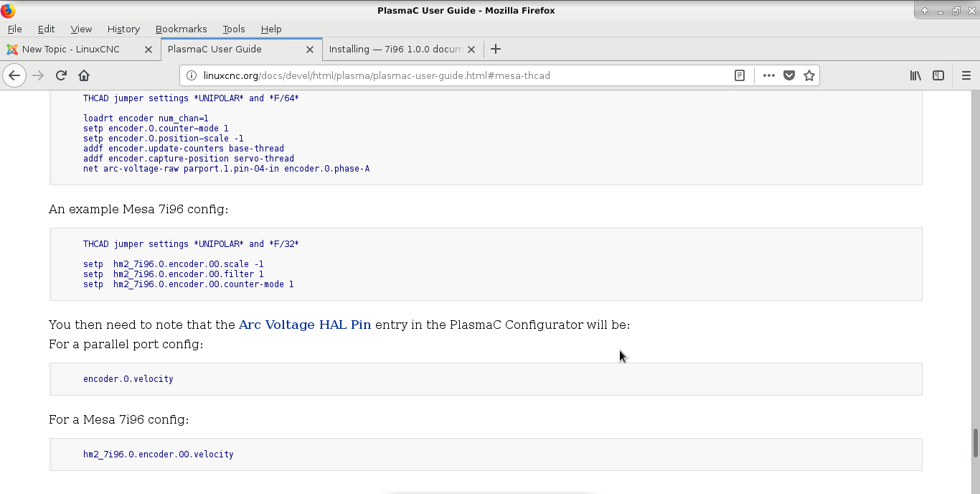The width and height of the screenshot is (980, 494).
Task: Restore down the Firefox window
Action: pyautogui.click(x=956, y=11)
